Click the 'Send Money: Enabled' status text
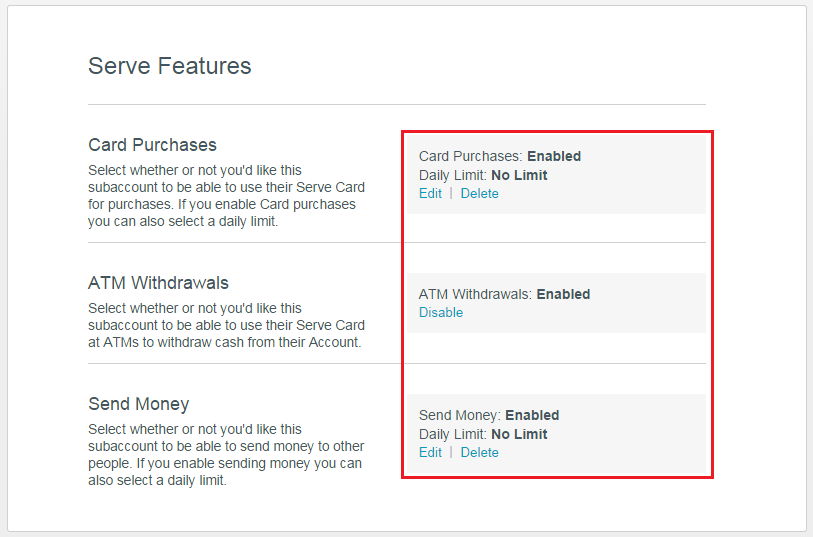The height and width of the screenshot is (537, 813). (x=488, y=416)
